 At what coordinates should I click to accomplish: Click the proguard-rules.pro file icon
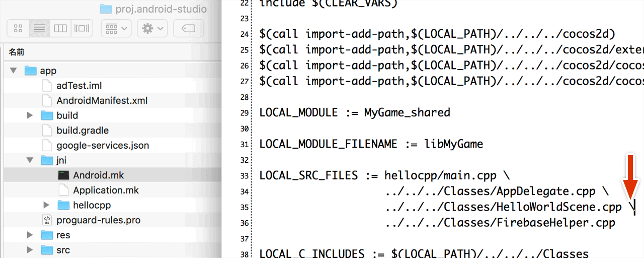47,220
